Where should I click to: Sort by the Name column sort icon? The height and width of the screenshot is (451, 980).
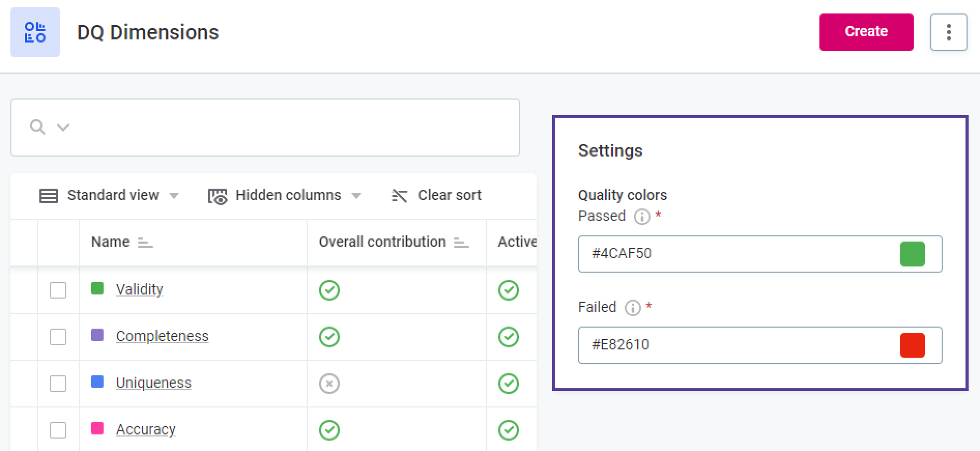pyautogui.click(x=145, y=242)
